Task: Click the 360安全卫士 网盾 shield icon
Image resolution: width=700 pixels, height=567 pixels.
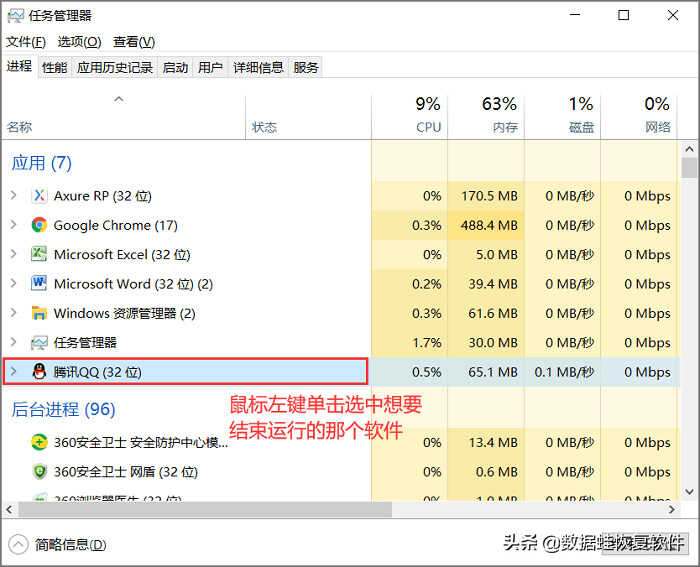Action: point(39,471)
